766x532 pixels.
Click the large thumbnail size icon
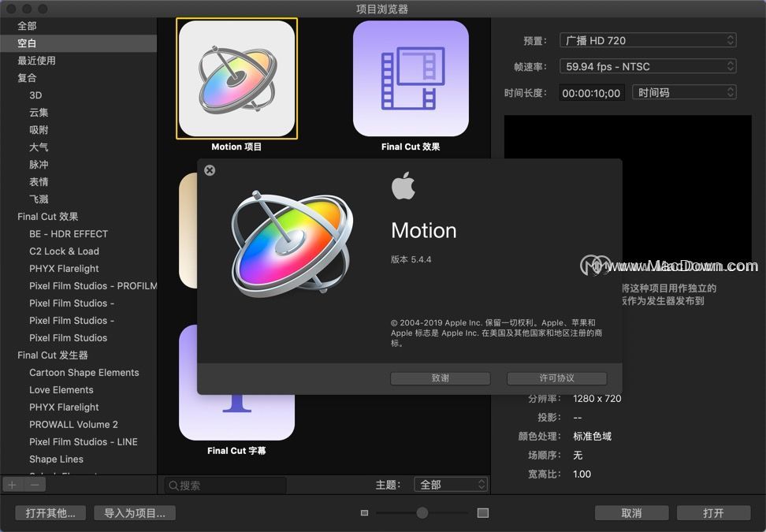[x=482, y=513]
